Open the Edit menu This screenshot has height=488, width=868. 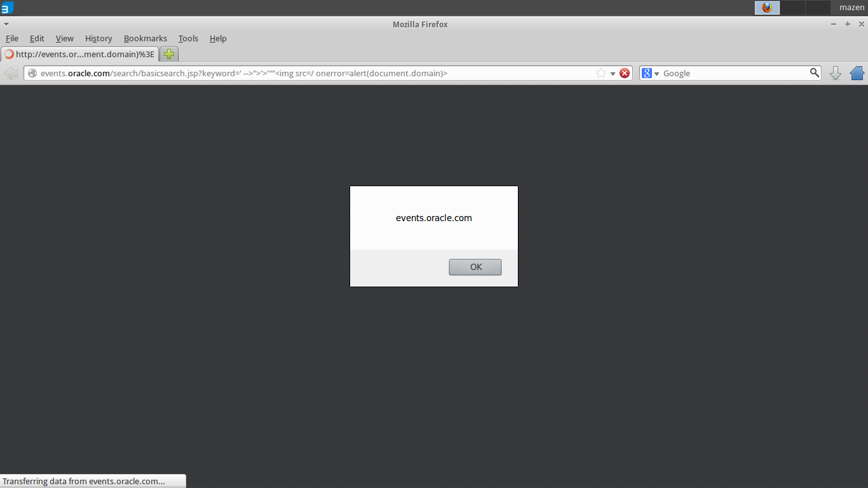click(37, 38)
